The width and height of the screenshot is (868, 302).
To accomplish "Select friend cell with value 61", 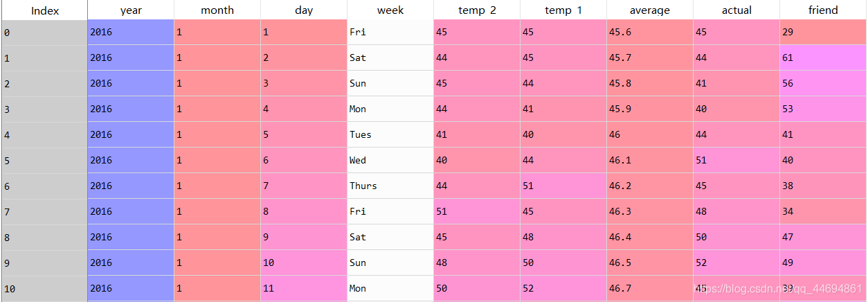I will [x=823, y=58].
